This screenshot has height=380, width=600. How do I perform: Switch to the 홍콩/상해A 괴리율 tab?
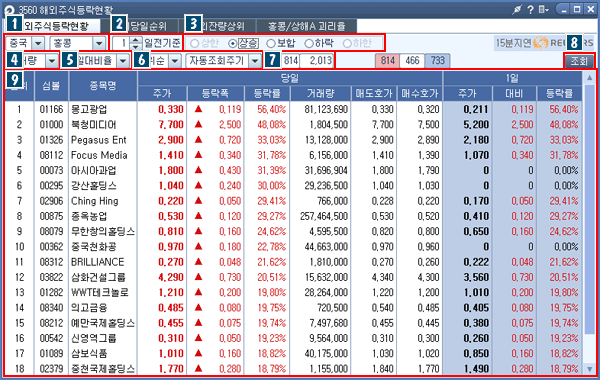306,26
